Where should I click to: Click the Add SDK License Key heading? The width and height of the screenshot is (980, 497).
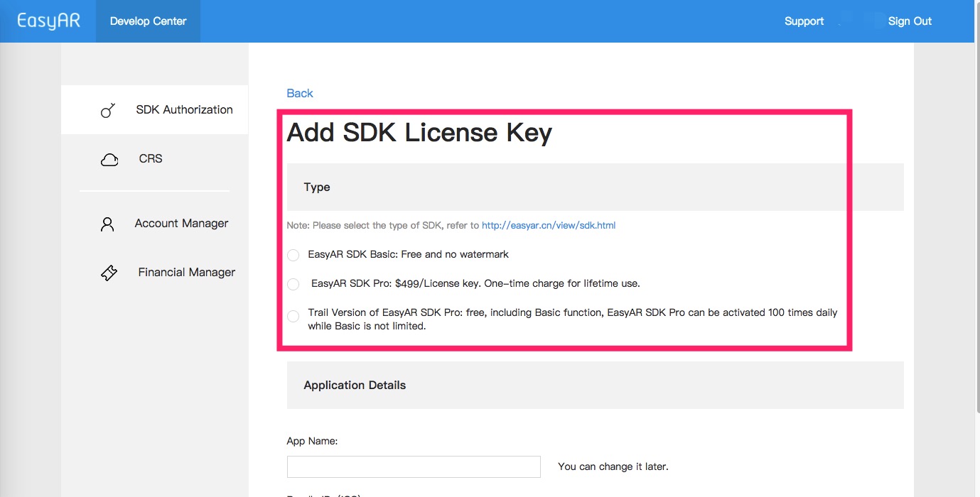[x=419, y=133]
